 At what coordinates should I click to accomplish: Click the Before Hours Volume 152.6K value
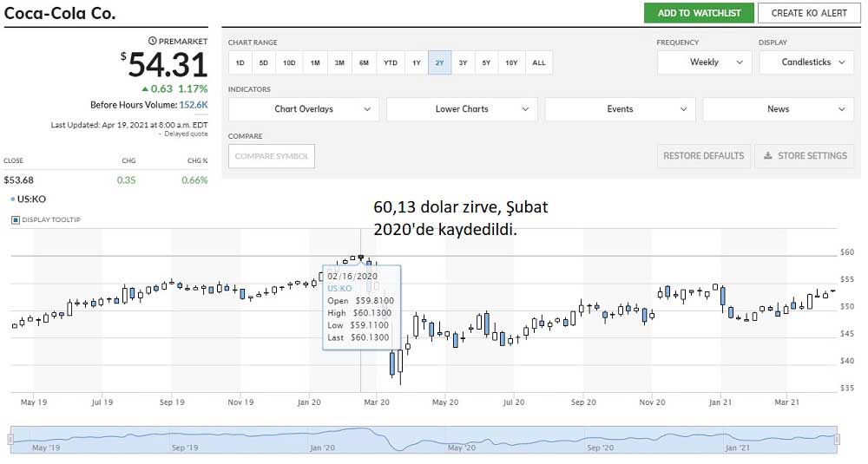pyautogui.click(x=194, y=105)
